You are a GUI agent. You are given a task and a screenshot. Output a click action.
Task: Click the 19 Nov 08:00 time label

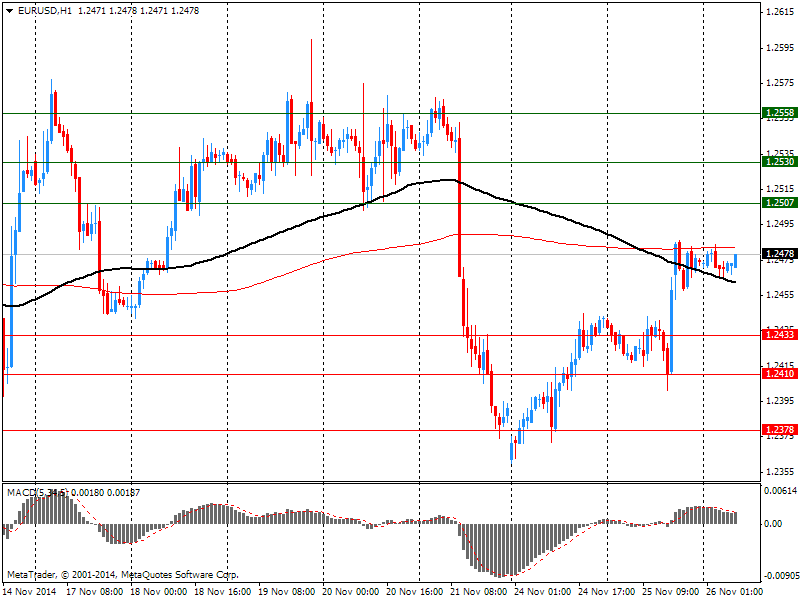[x=287, y=592]
